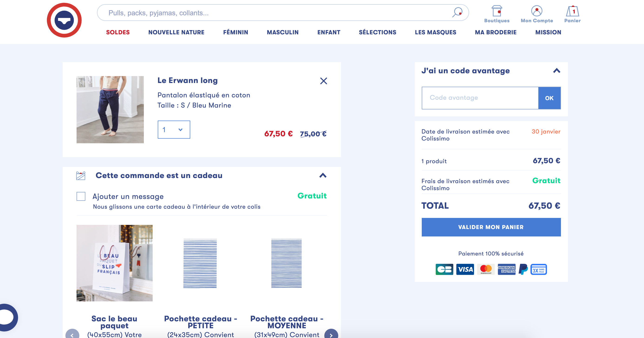The image size is (644, 338).
Task: Click OK to apply code avantage
Action: (549, 98)
